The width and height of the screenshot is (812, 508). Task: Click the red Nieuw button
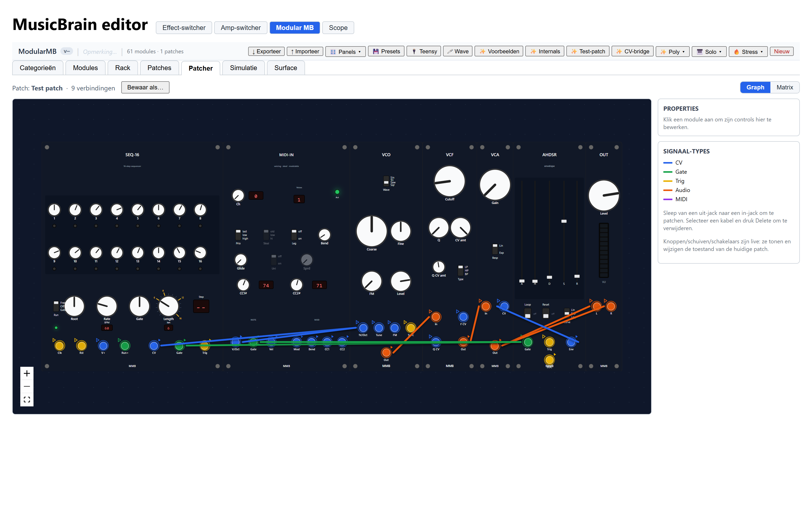point(782,51)
